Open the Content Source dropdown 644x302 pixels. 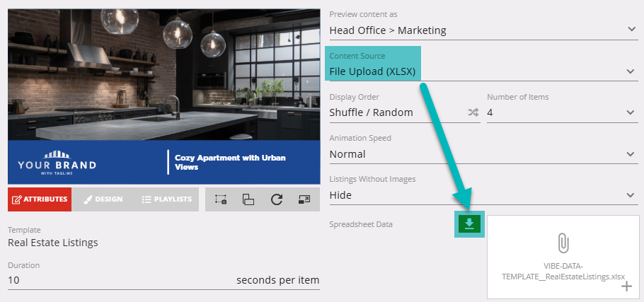pos(631,71)
